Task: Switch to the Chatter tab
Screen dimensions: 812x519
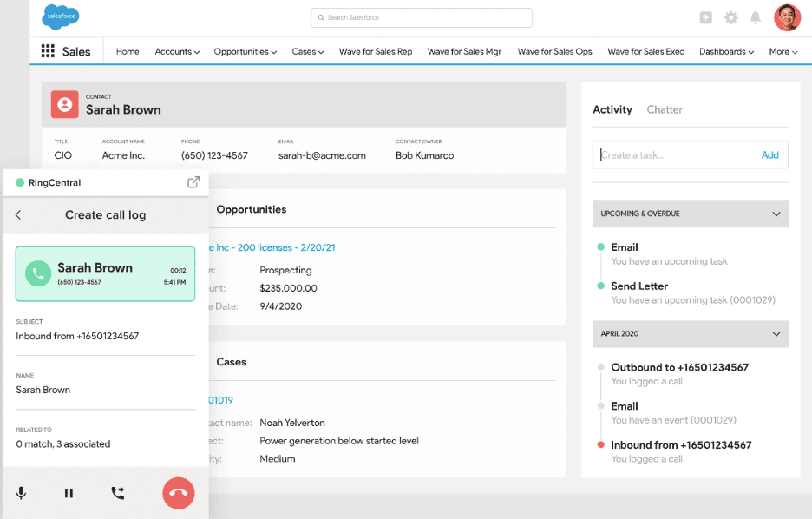Action: click(665, 109)
